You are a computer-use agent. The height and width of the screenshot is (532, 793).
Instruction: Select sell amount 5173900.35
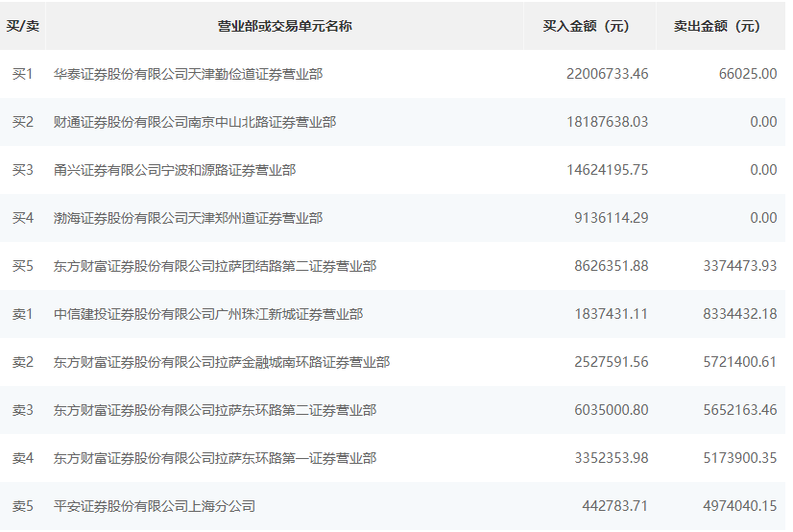[740, 458]
